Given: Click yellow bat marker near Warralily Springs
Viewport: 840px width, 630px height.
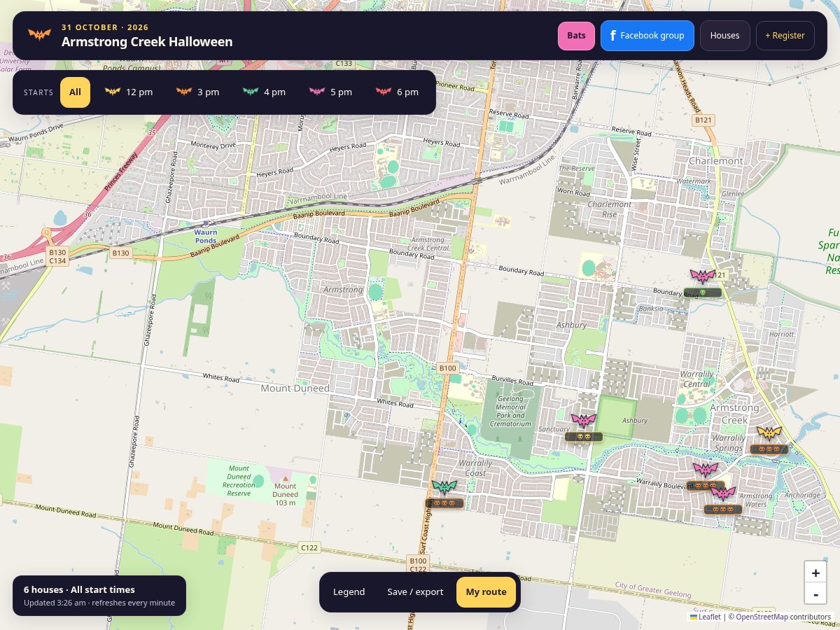Looking at the screenshot, I should (769, 433).
